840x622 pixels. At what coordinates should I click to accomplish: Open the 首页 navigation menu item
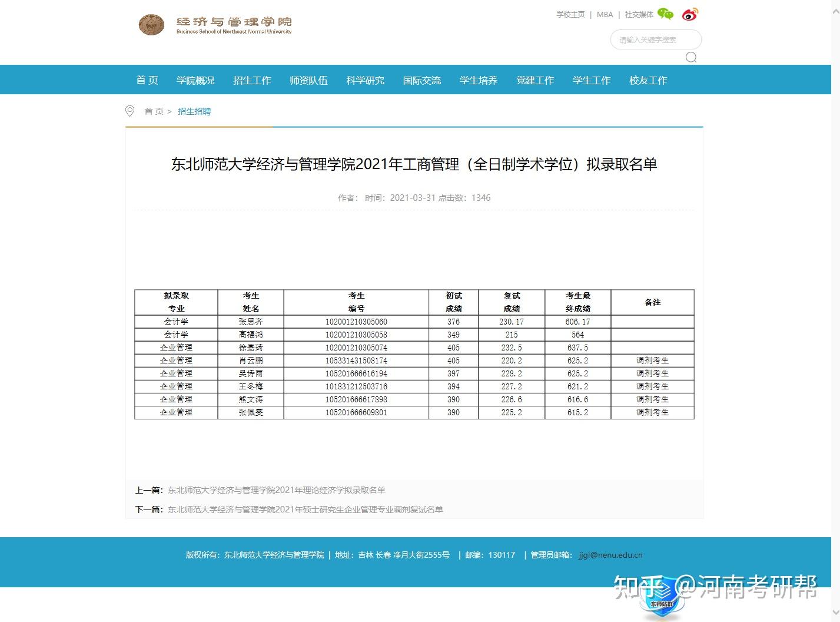pyautogui.click(x=147, y=80)
